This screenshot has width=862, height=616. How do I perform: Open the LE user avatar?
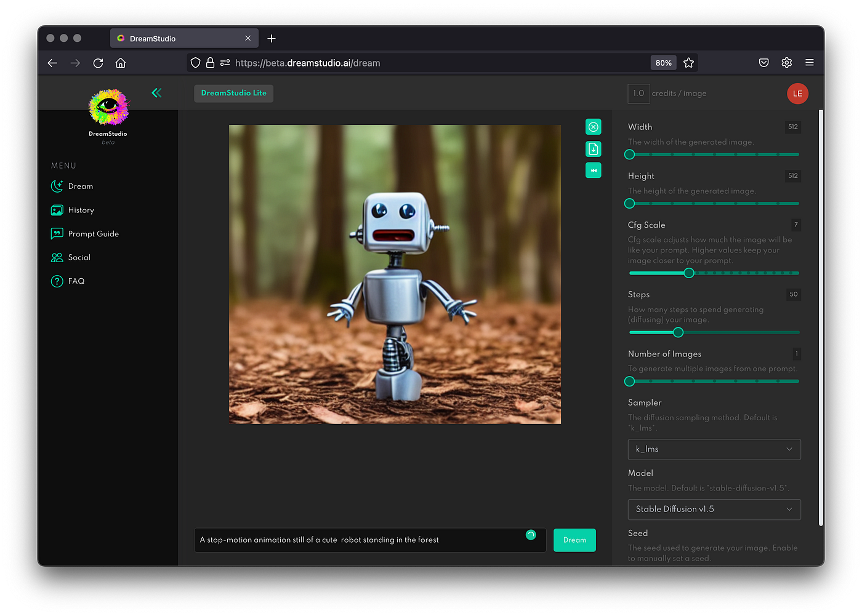[797, 94]
